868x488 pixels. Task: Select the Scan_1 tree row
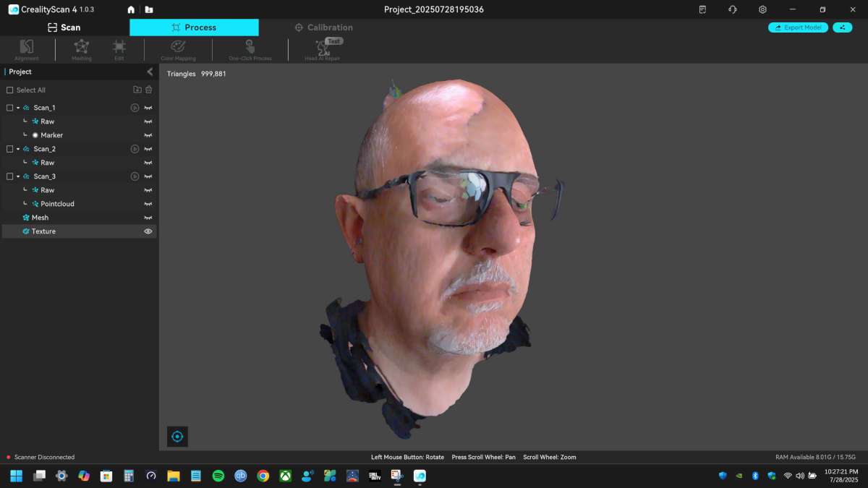(79, 108)
